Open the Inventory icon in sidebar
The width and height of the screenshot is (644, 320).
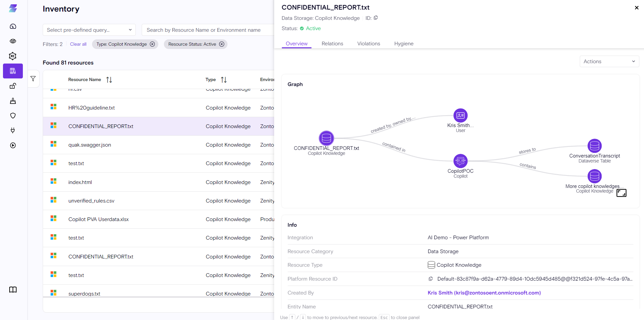tap(13, 71)
